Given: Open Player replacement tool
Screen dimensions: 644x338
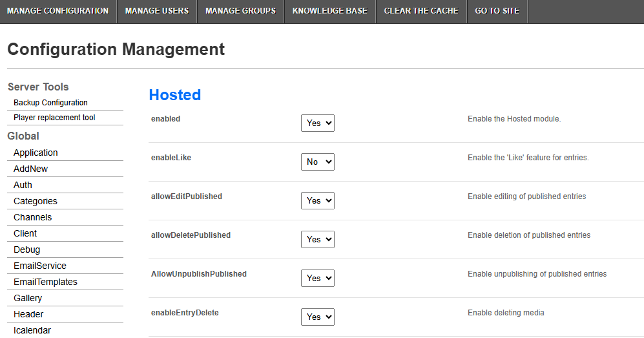Looking at the screenshot, I should click(54, 118).
